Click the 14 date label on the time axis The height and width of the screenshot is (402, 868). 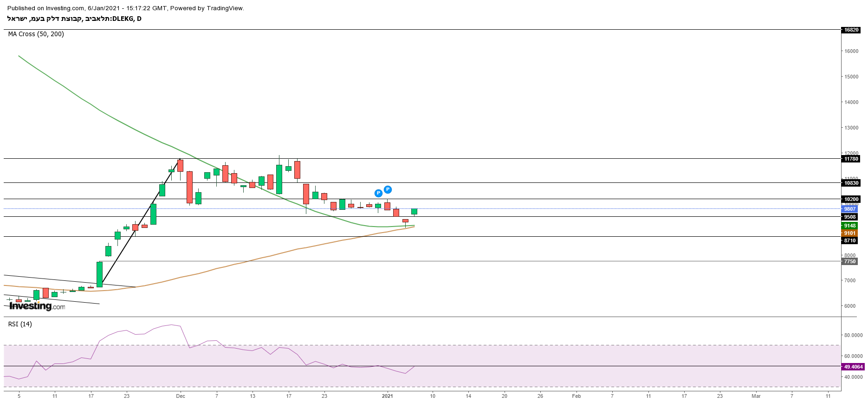(x=468, y=396)
